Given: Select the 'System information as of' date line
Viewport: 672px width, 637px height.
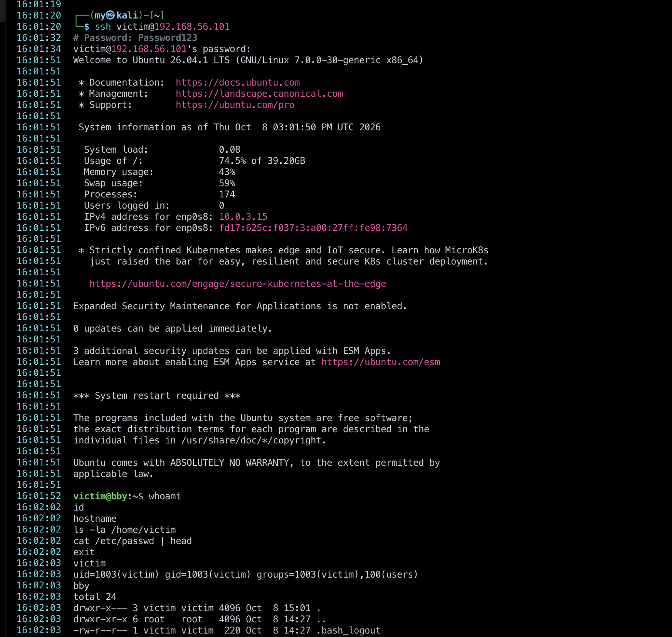Looking at the screenshot, I should click(x=230, y=127).
